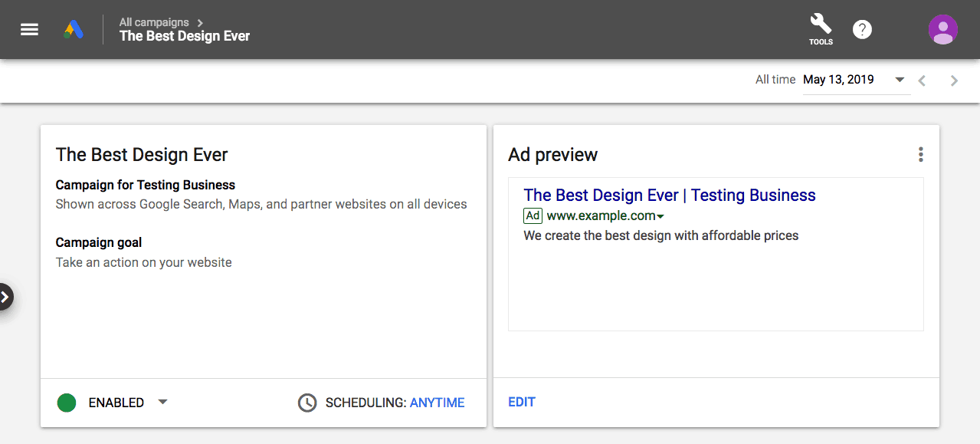Change scheduling via ANYTIME link

[438, 403]
